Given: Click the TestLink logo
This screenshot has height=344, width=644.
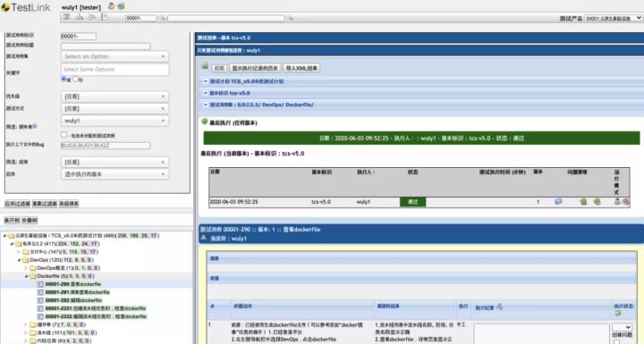Looking at the screenshot, I should click(25, 7).
